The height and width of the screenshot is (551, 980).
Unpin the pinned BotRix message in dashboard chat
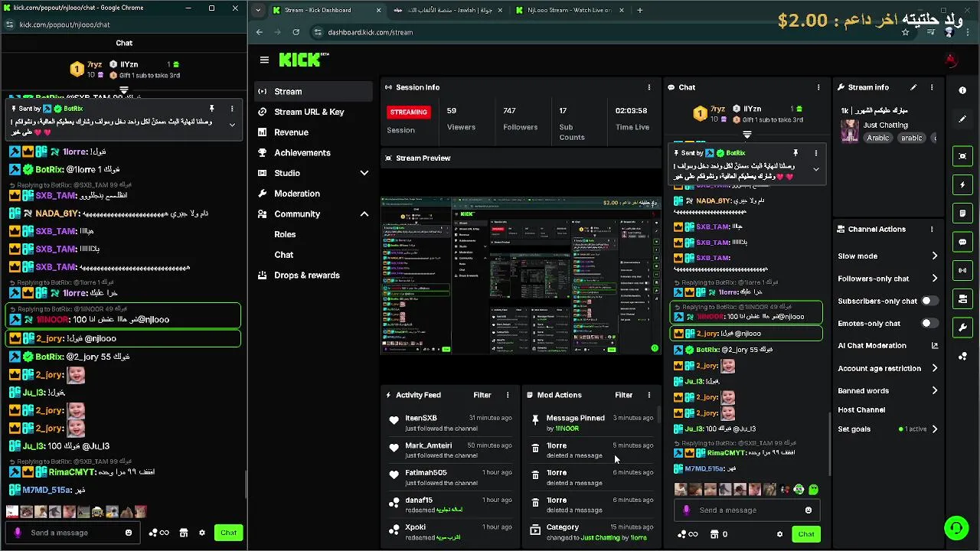pyautogui.click(x=795, y=153)
